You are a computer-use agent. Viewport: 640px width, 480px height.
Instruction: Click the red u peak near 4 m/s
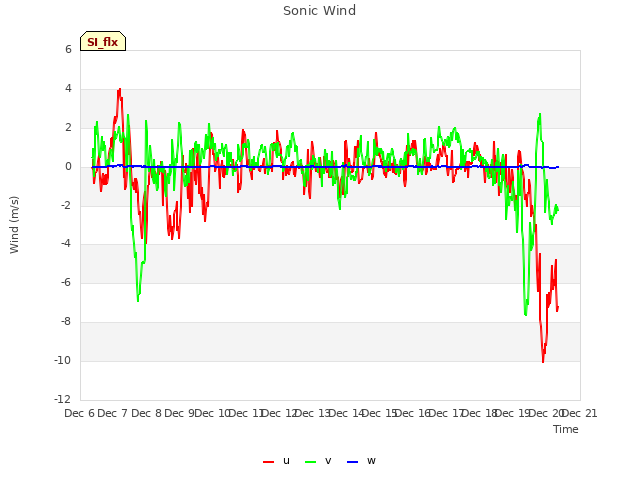click(x=119, y=89)
